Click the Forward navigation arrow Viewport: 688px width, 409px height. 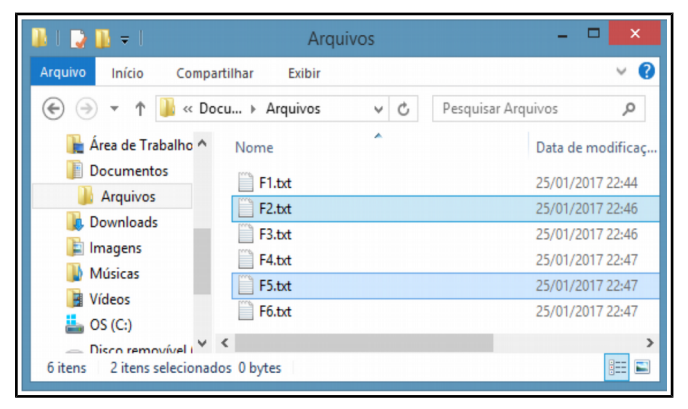click(86, 108)
